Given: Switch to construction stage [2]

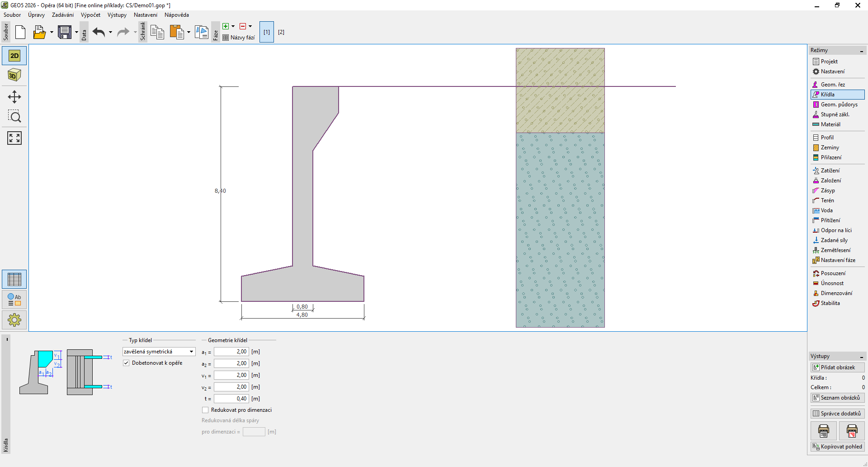Looking at the screenshot, I should 281,32.
